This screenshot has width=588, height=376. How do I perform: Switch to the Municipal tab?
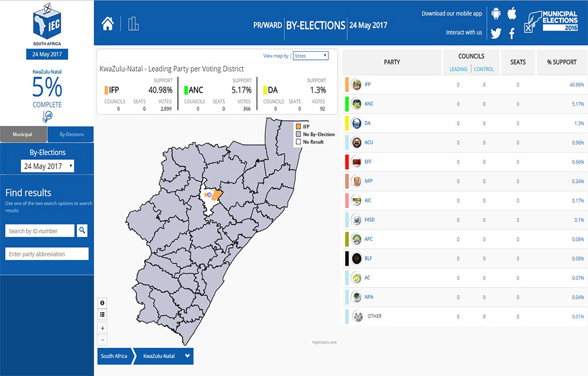click(x=23, y=135)
